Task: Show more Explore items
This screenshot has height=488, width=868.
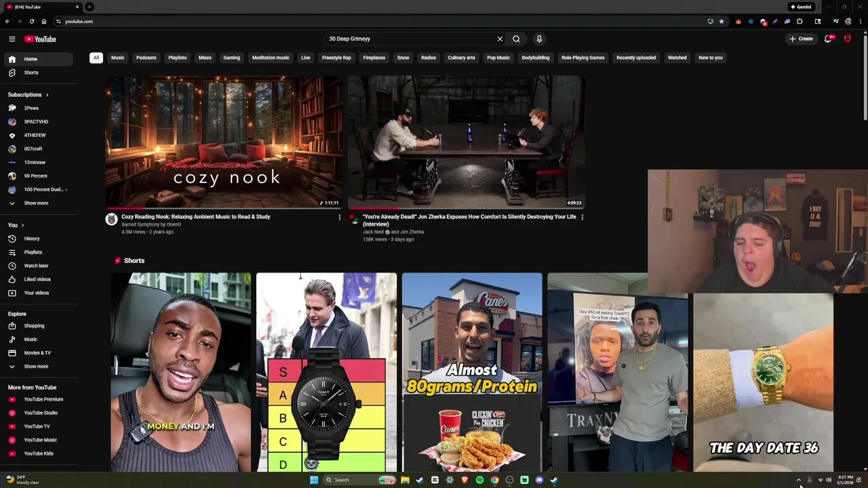Action: tap(38, 366)
